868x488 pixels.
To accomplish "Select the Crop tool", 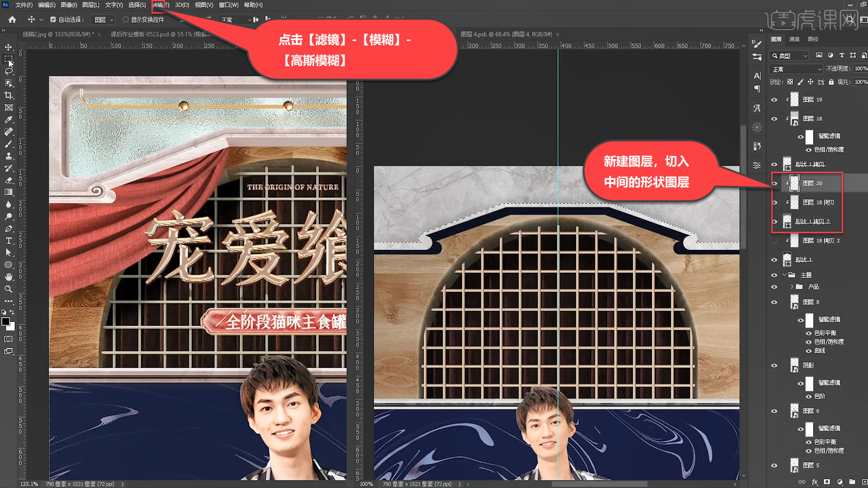I will pos(8,95).
